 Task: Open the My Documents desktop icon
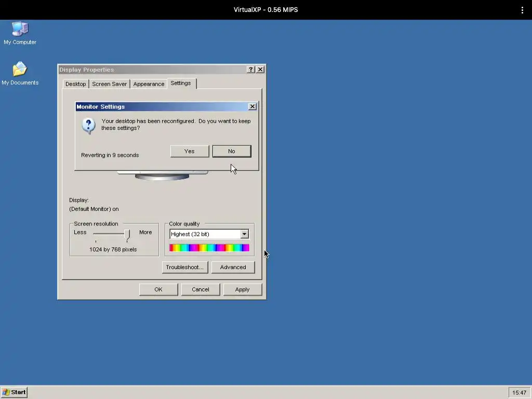click(20, 73)
